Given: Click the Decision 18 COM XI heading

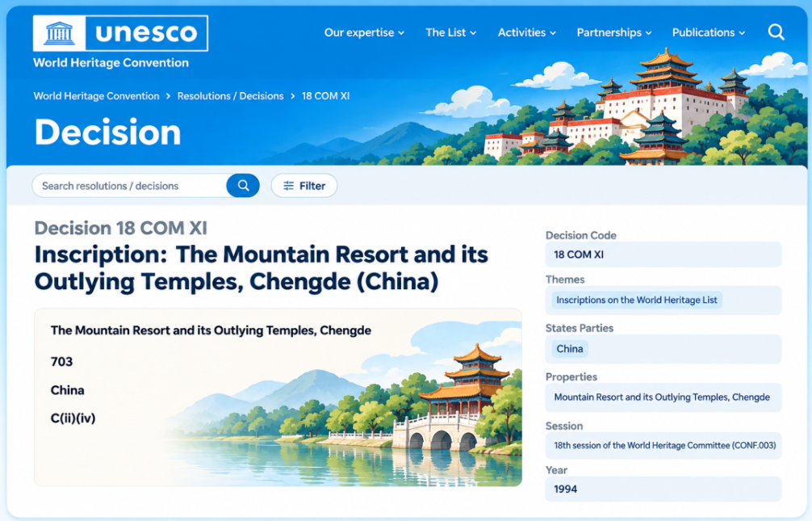Looking at the screenshot, I should [x=120, y=228].
